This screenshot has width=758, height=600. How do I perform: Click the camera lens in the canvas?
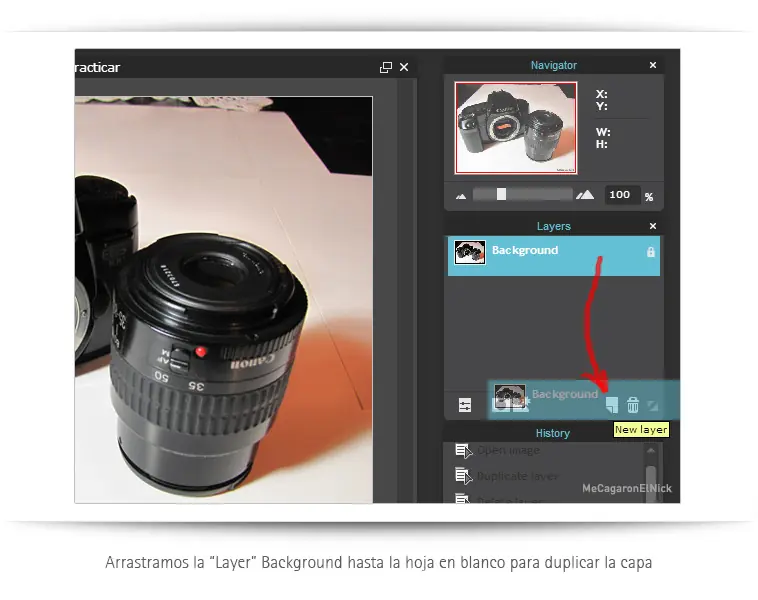click(x=209, y=363)
